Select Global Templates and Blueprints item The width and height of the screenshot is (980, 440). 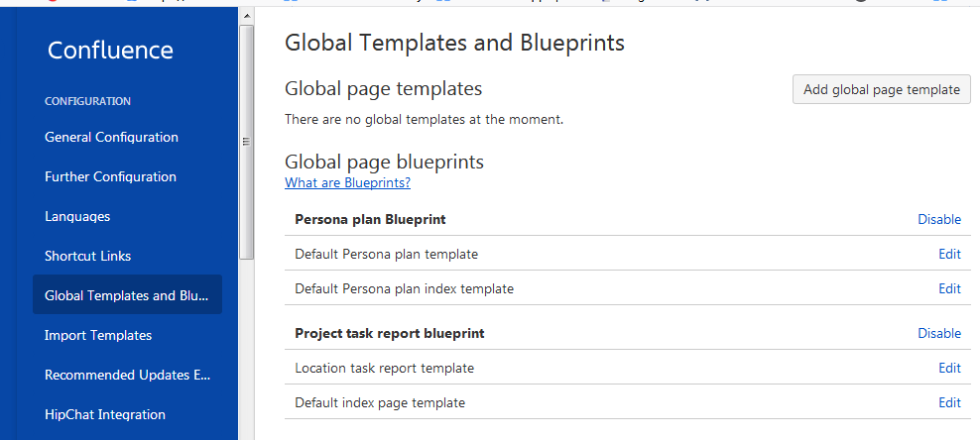coord(127,294)
